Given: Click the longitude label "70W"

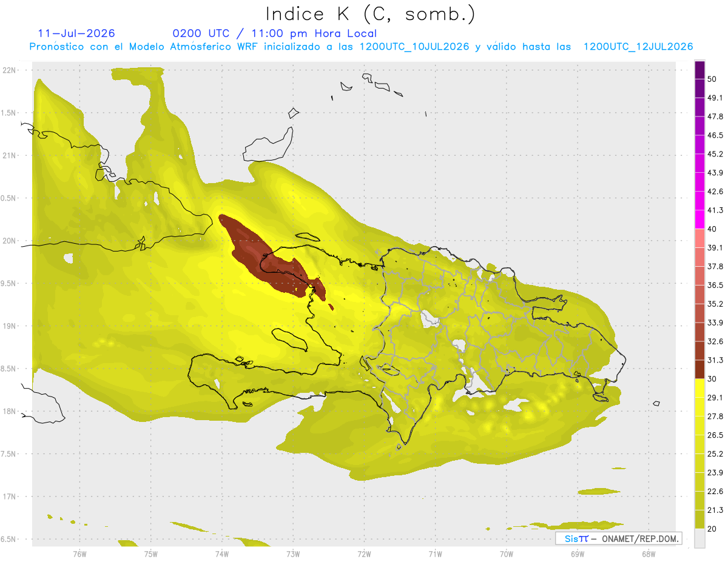Looking at the screenshot, I should (507, 554).
